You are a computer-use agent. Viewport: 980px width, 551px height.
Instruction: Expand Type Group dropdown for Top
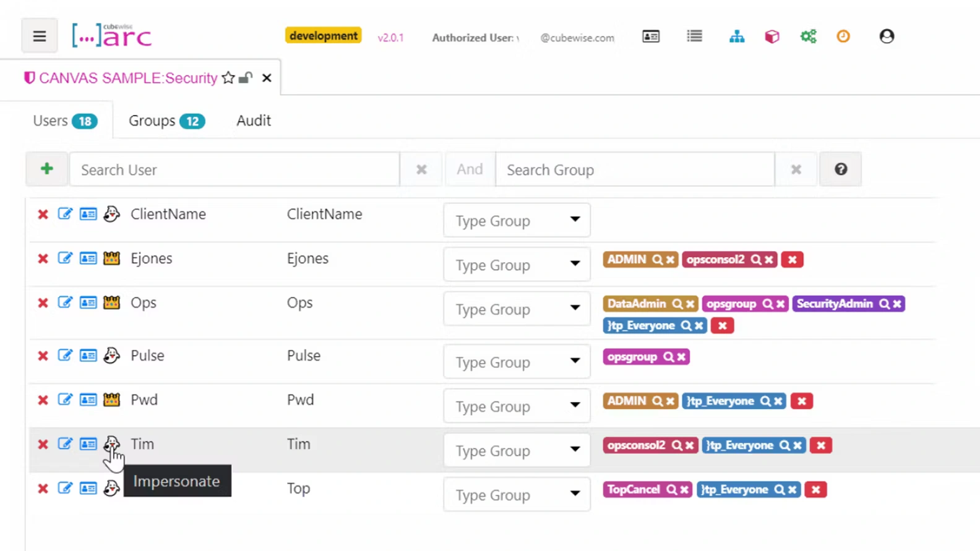(517, 495)
